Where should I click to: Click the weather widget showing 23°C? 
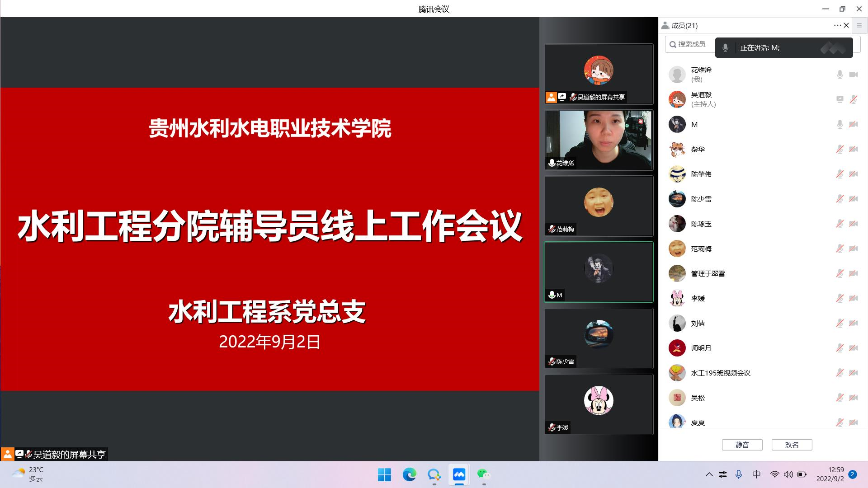tap(28, 474)
